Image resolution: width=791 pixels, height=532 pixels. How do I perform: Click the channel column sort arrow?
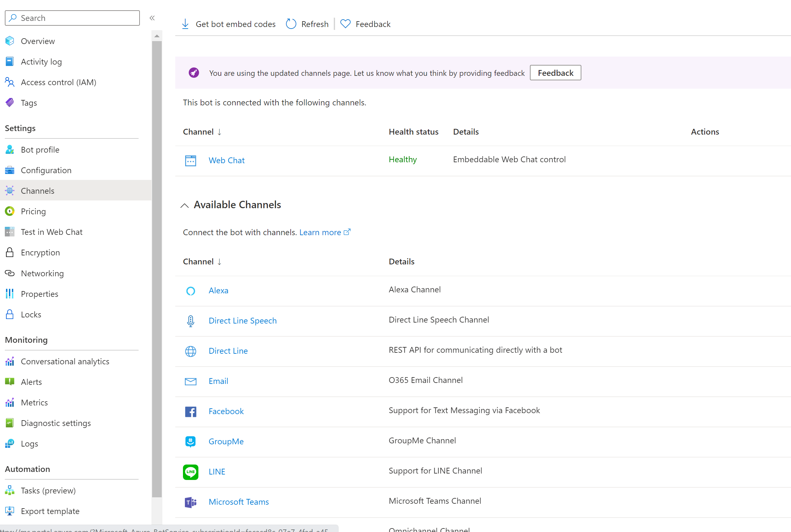(x=220, y=132)
